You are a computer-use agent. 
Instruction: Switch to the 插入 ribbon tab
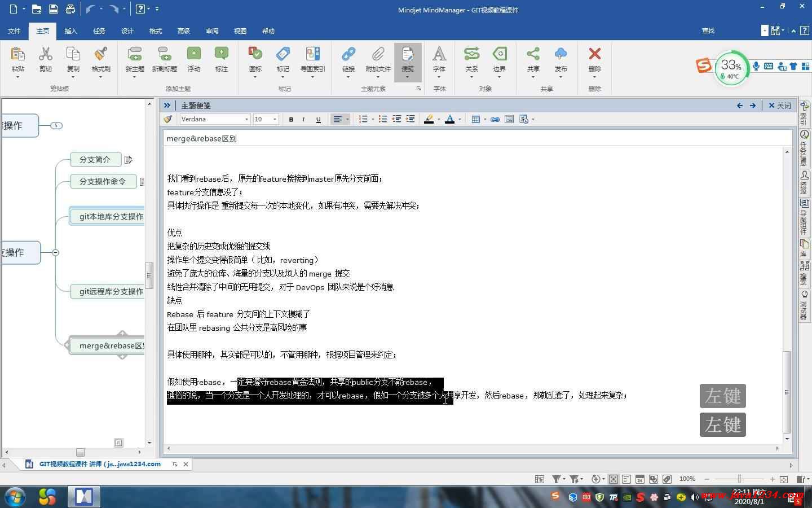click(71, 31)
